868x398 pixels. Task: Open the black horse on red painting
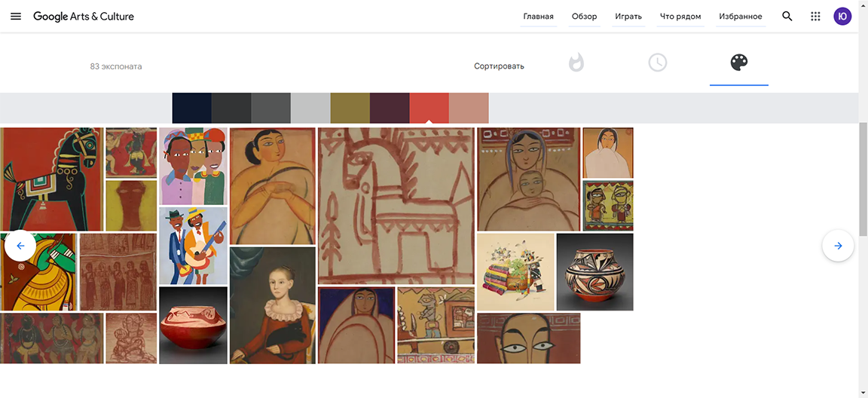(x=51, y=179)
